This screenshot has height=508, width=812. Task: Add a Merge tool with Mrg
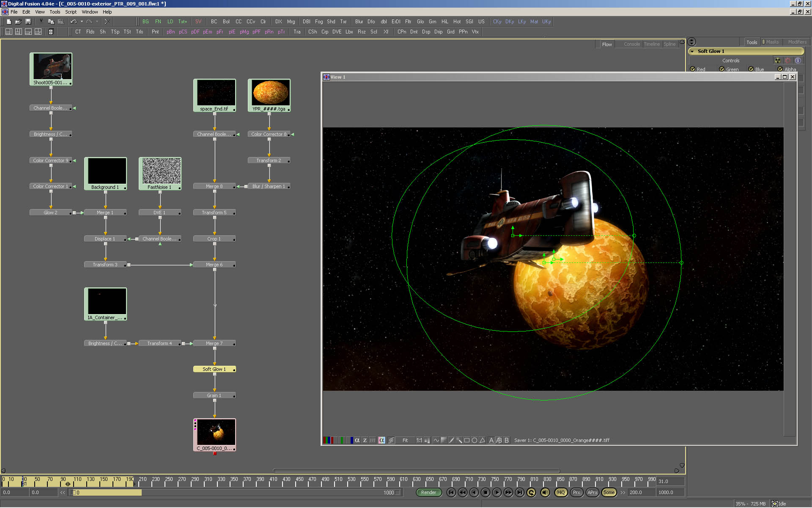pyautogui.click(x=291, y=22)
